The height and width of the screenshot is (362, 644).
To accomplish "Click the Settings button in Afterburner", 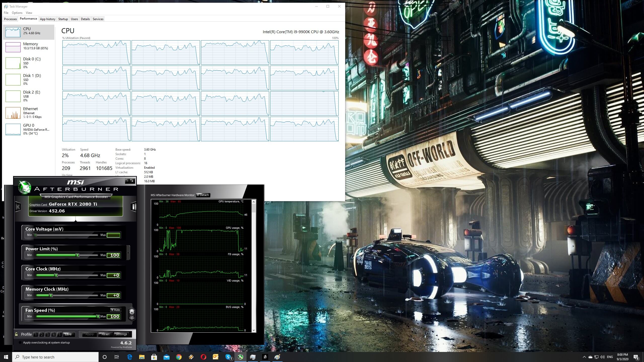I will point(121,334).
